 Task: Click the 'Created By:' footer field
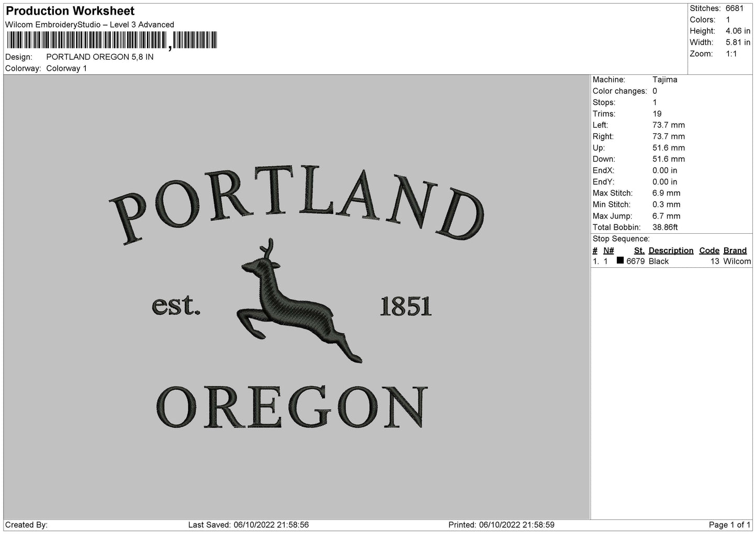coord(27,525)
